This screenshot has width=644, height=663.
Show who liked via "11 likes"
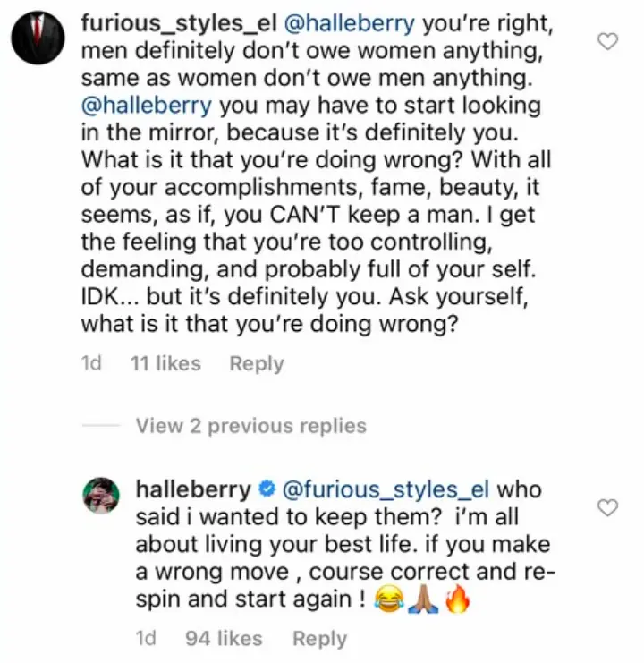pos(165,364)
